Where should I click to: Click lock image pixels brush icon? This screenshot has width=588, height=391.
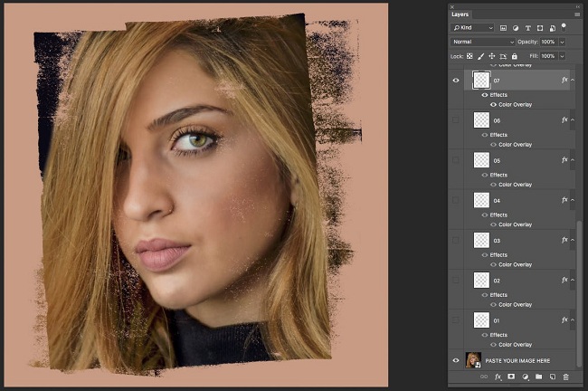pyautogui.click(x=479, y=56)
